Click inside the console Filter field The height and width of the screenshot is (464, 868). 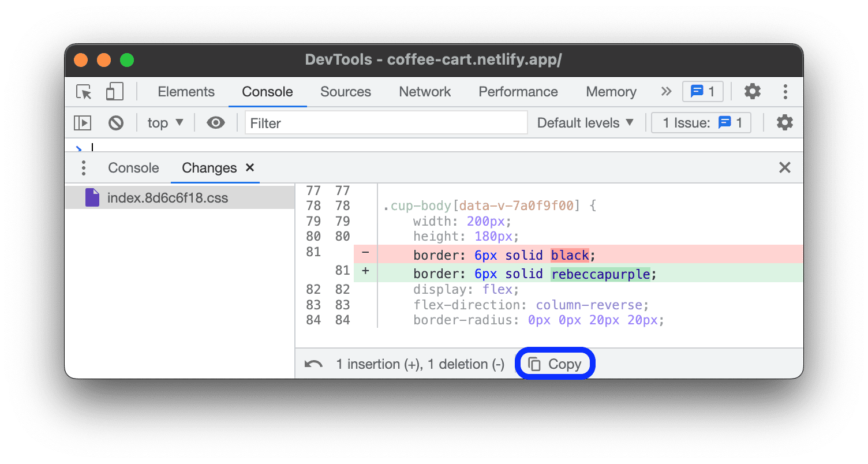[386, 122]
